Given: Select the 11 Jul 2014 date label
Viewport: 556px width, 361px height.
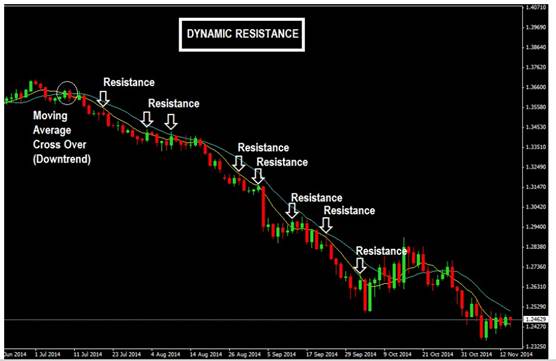Looking at the screenshot, I should tap(88, 354).
